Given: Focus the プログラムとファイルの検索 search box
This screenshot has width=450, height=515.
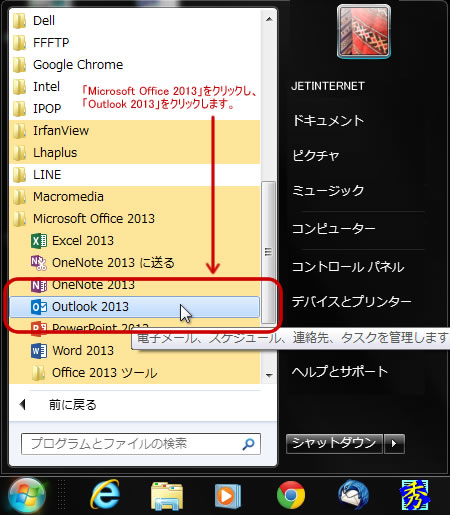Looking at the screenshot, I should pos(141,444).
